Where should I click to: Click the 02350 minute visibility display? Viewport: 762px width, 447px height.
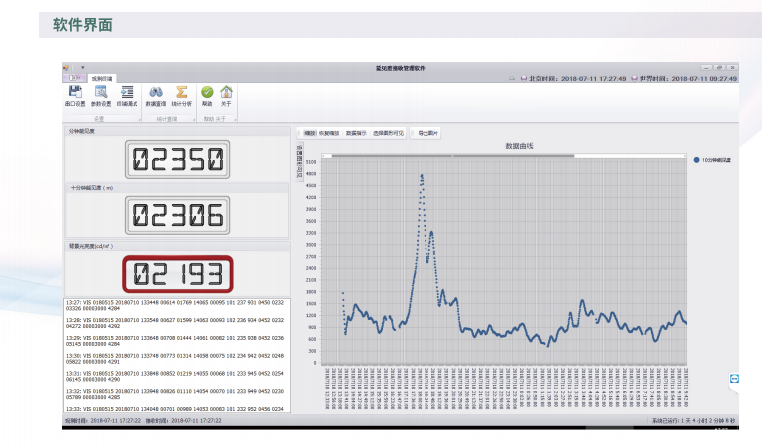click(177, 159)
